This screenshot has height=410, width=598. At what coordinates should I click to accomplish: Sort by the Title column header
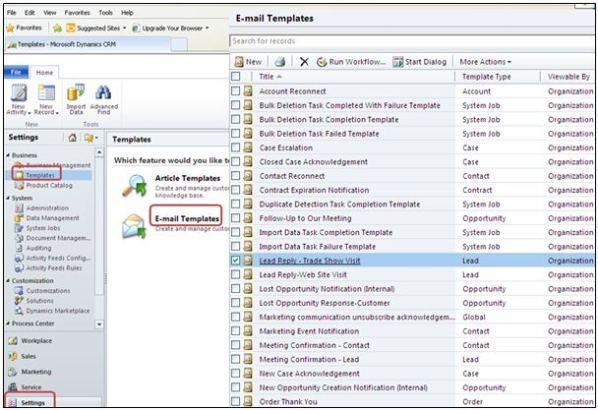pyautogui.click(x=270, y=77)
